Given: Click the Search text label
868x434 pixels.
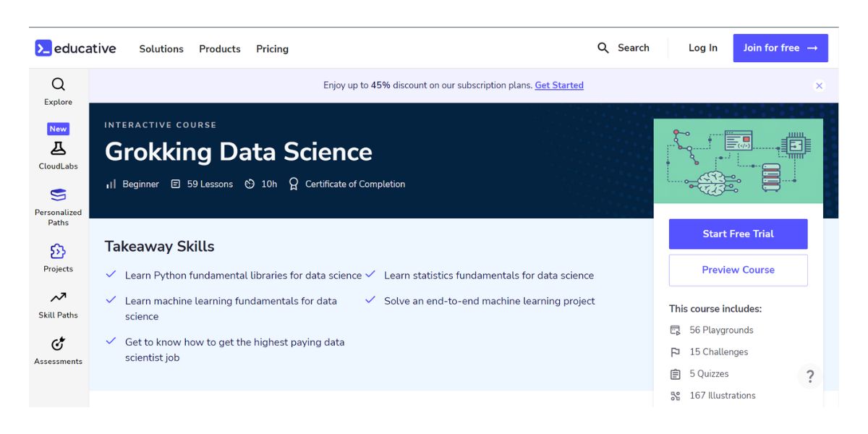Looking at the screenshot, I should (x=634, y=48).
